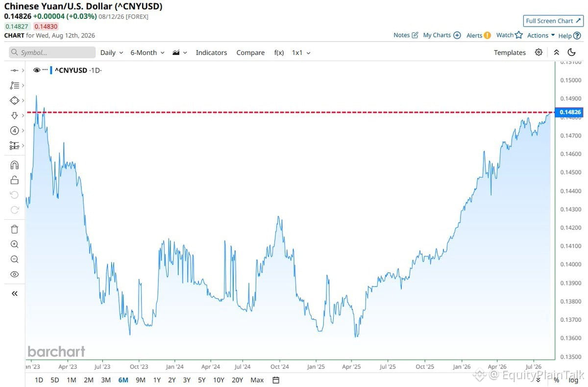Select the 3M range

[105, 380]
